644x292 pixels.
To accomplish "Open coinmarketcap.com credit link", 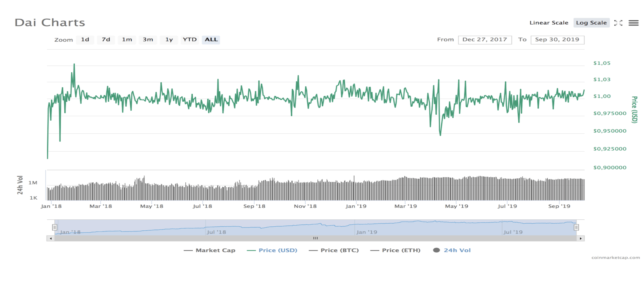I will coord(616,257).
